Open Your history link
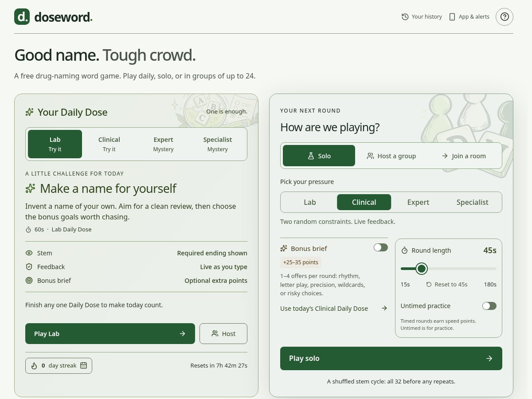 click(x=422, y=17)
